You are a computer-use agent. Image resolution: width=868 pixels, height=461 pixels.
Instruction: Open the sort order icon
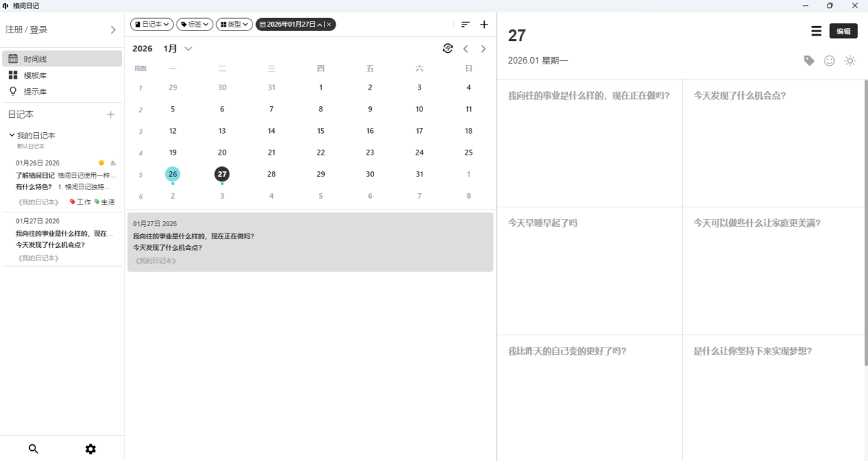coord(465,25)
